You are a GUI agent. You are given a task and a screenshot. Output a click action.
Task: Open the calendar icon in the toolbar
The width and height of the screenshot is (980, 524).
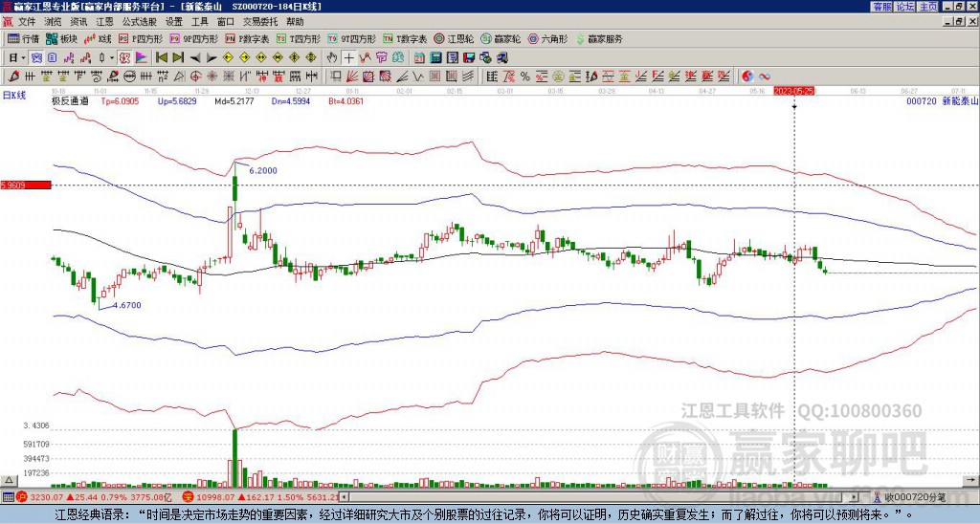pyautogui.click(x=419, y=58)
